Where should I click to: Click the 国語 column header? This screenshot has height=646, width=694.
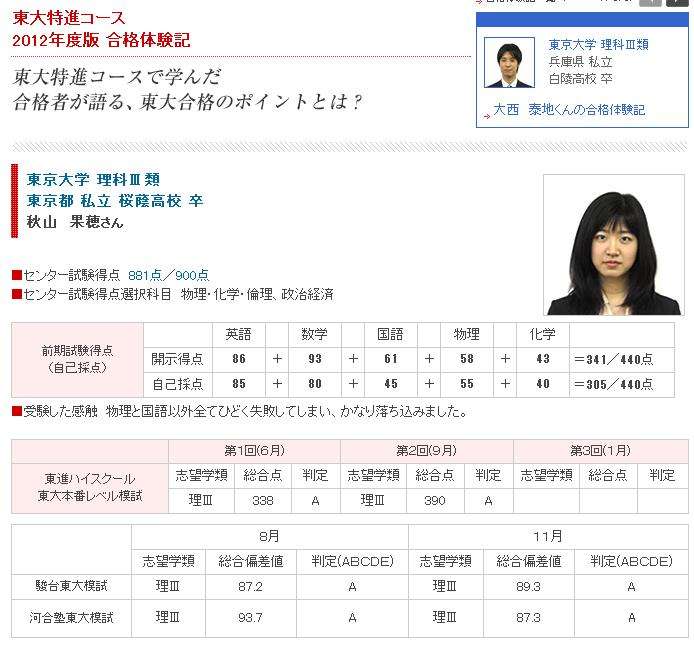click(x=390, y=334)
